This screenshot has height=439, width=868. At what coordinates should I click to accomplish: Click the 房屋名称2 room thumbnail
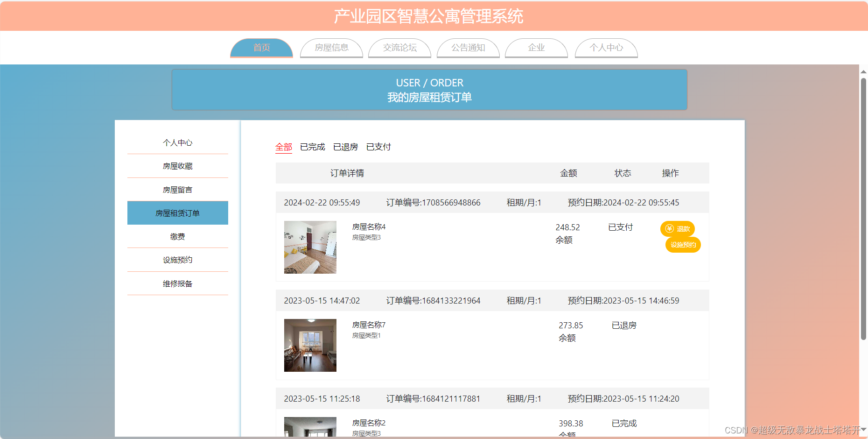(310, 427)
